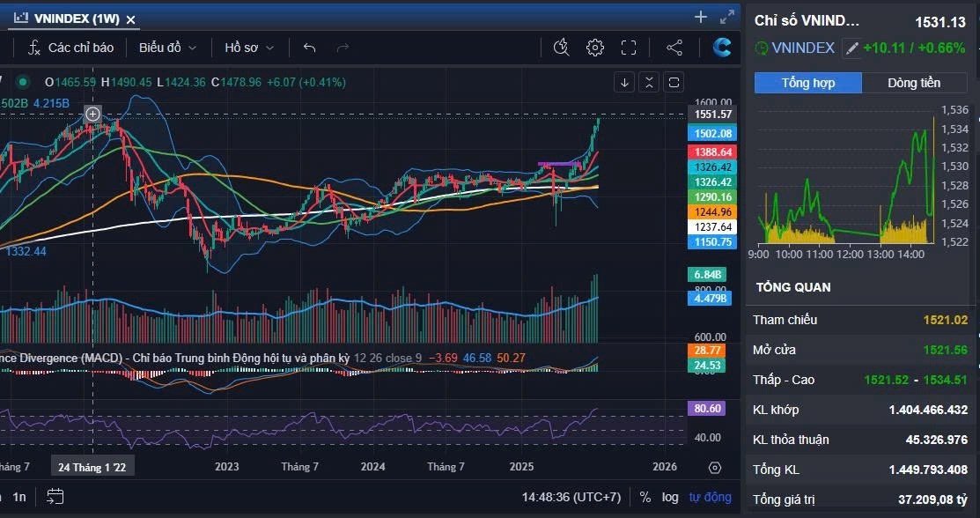The width and height of the screenshot is (980, 518).
Task: Toggle percent scale mode
Action: click(645, 497)
